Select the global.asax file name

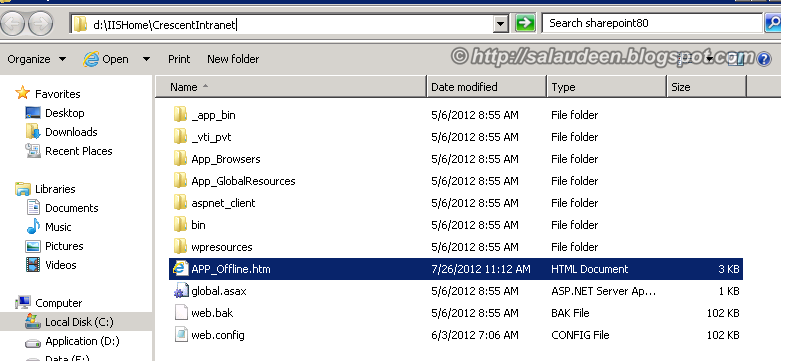(x=219, y=291)
